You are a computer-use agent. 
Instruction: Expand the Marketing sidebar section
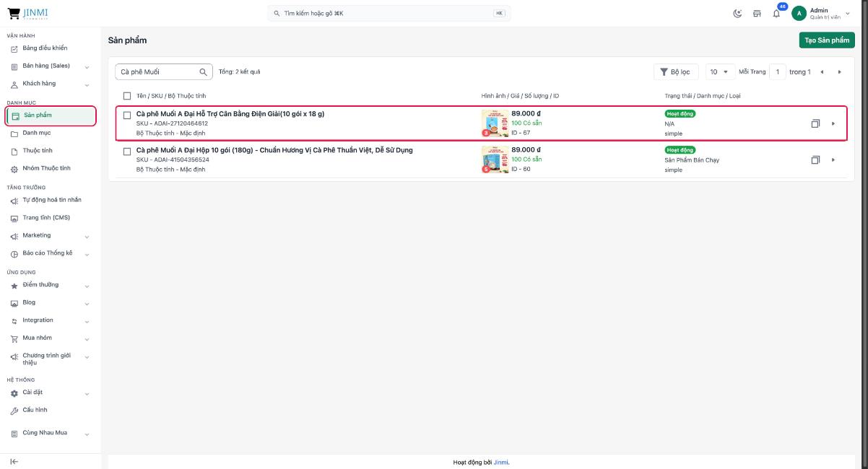click(x=48, y=235)
